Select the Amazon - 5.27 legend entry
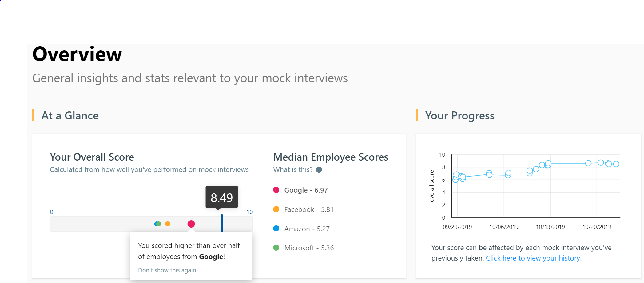 pyautogui.click(x=307, y=229)
